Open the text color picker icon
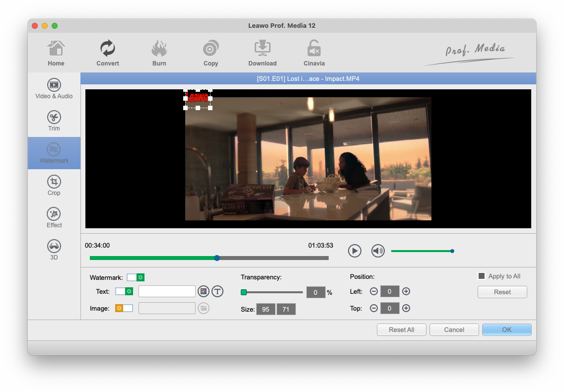 point(203,292)
